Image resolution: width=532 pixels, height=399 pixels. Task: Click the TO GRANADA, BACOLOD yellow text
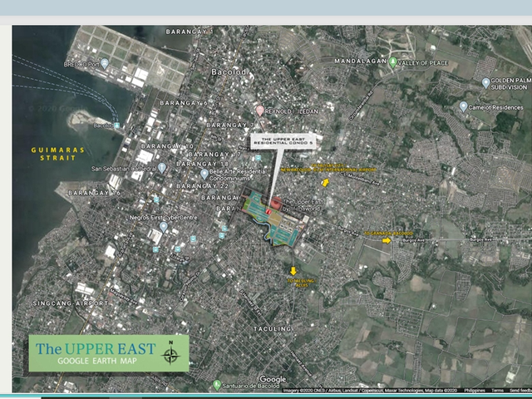coord(388,234)
